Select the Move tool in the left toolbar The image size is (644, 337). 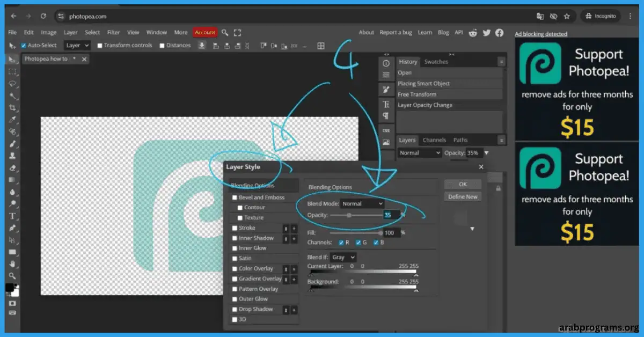(12, 59)
